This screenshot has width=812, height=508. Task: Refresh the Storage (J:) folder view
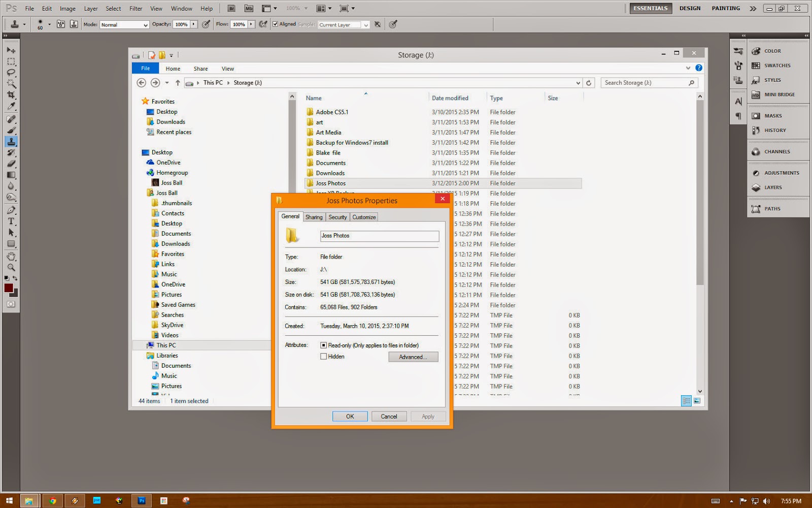(x=589, y=83)
